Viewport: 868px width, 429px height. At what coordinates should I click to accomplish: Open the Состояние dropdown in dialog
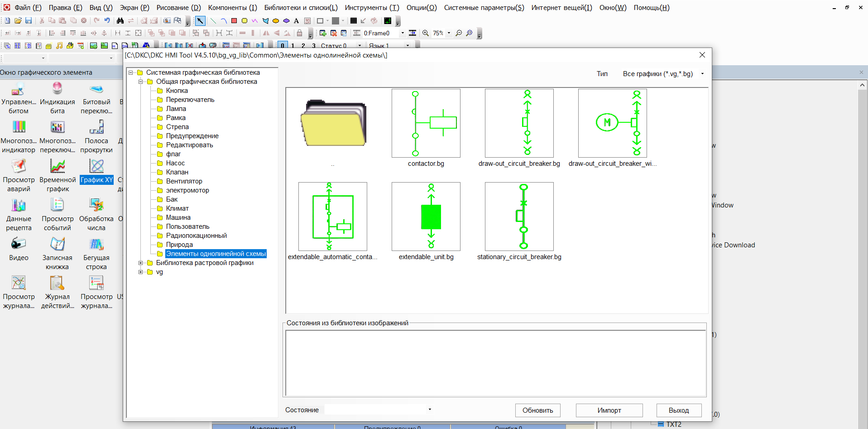pyautogui.click(x=429, y=410)
